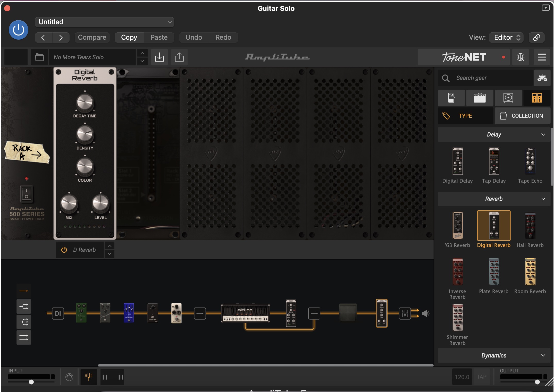Click the share preset export icon
This screenshot has height=392, width=554.
click(179, 57)
